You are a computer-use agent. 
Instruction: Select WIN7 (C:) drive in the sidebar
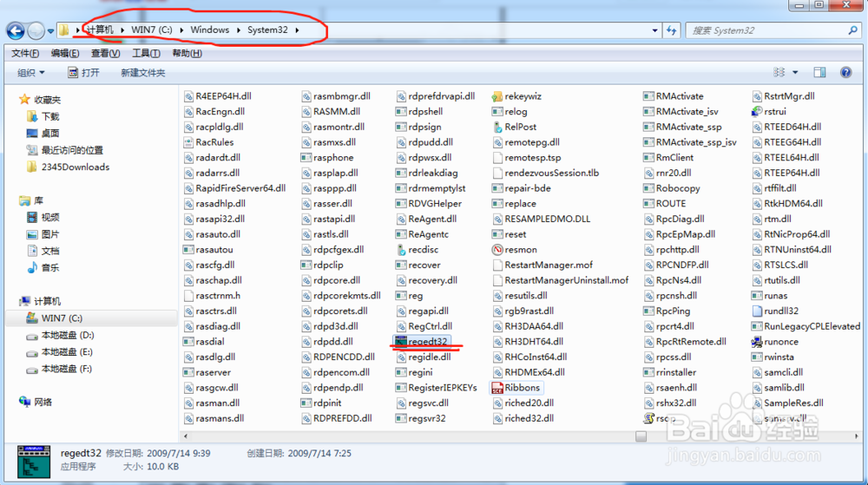[x=62, y=318]
